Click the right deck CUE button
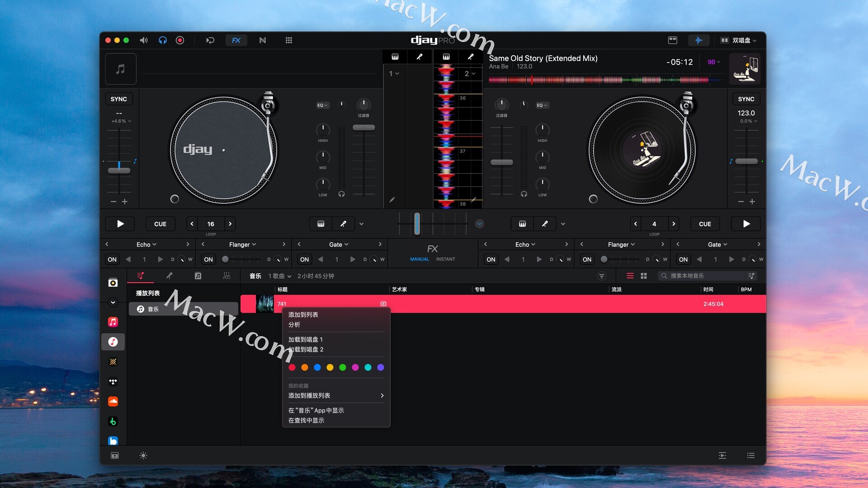This screenshot has height=488, width=868. pyautogui.click(x=705, y=224)
